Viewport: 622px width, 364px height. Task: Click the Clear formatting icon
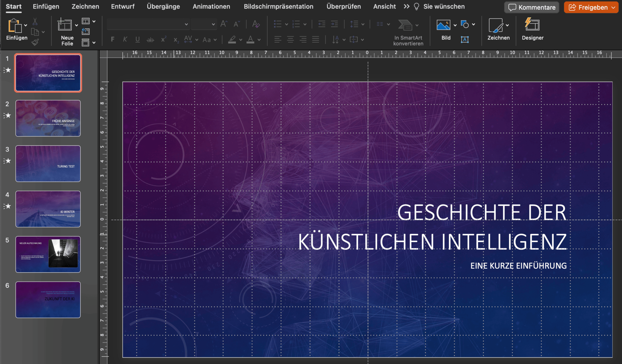256,24
